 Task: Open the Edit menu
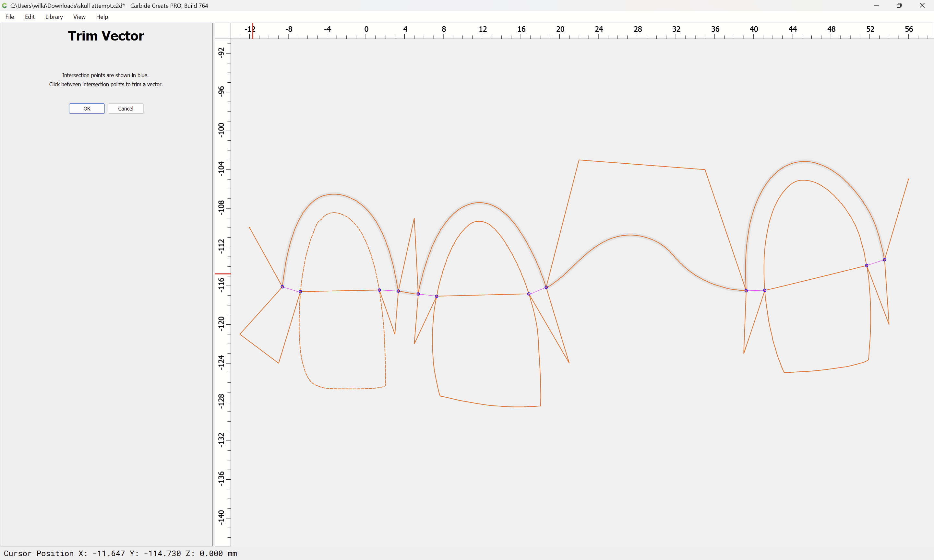point(30,17)
